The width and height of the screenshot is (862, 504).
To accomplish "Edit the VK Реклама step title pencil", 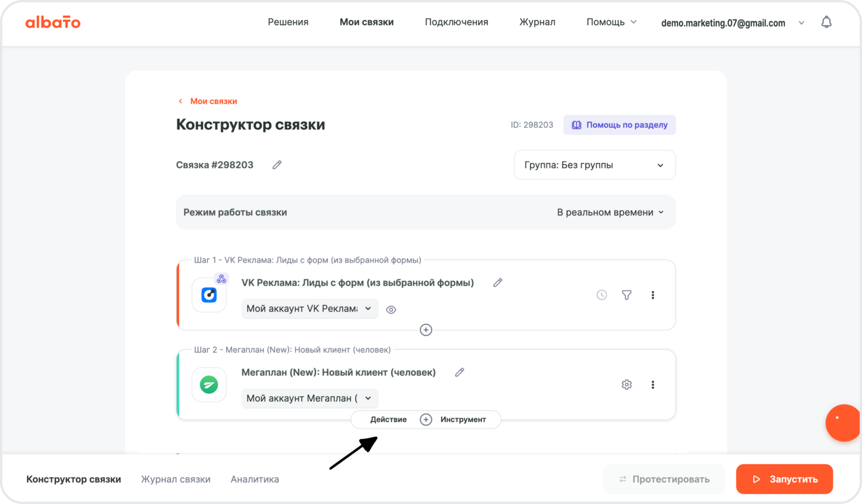I will [x=498, y=283].
